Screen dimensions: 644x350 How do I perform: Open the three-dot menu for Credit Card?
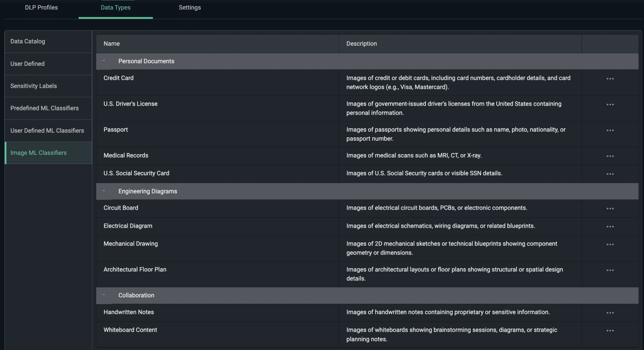(610, 79)
